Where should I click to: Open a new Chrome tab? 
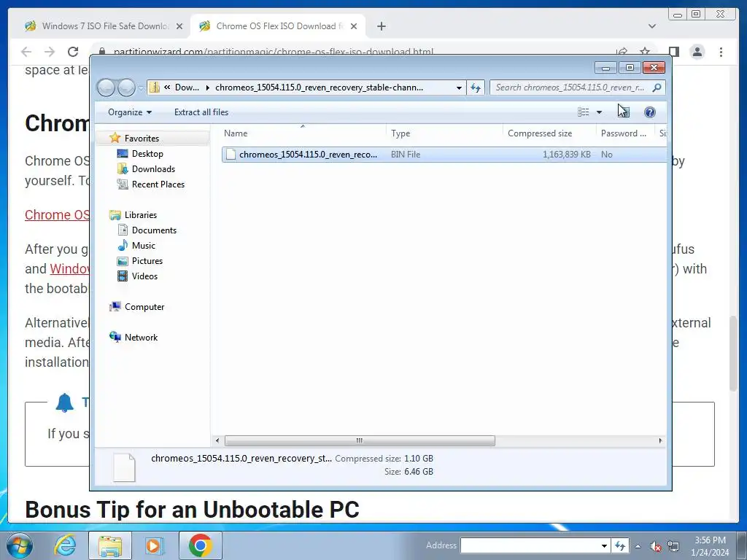pyautogui.click(x=381, y=26)
